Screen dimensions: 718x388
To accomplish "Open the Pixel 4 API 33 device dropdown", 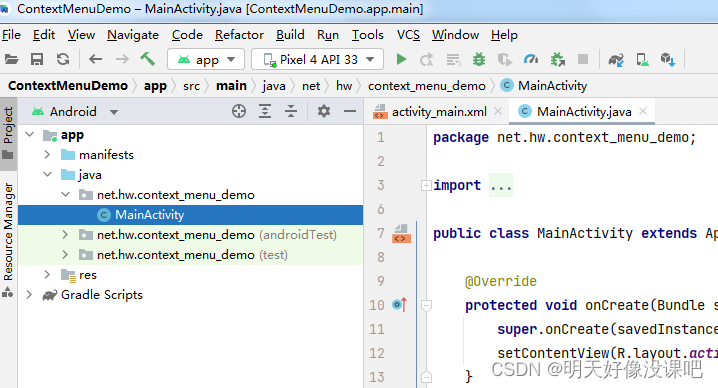I will click(x=317, y=60).
